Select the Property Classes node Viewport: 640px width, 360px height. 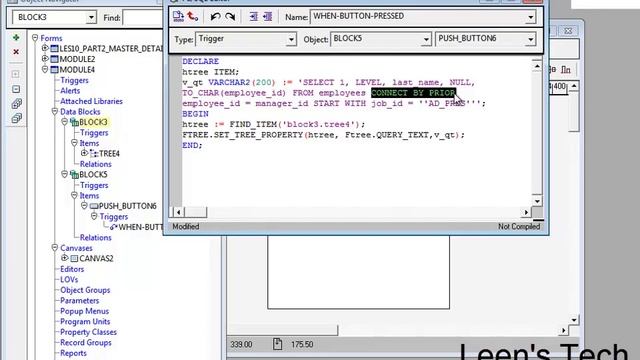click(88, 332)
